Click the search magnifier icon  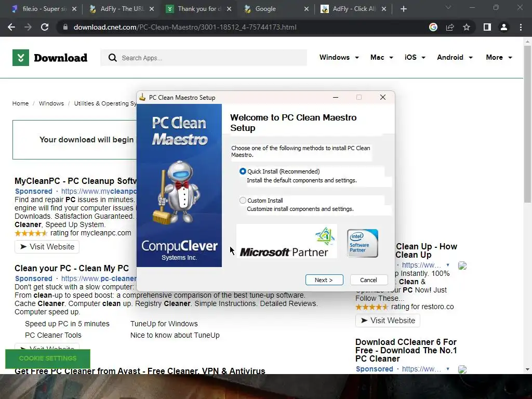tap(113, 58)
